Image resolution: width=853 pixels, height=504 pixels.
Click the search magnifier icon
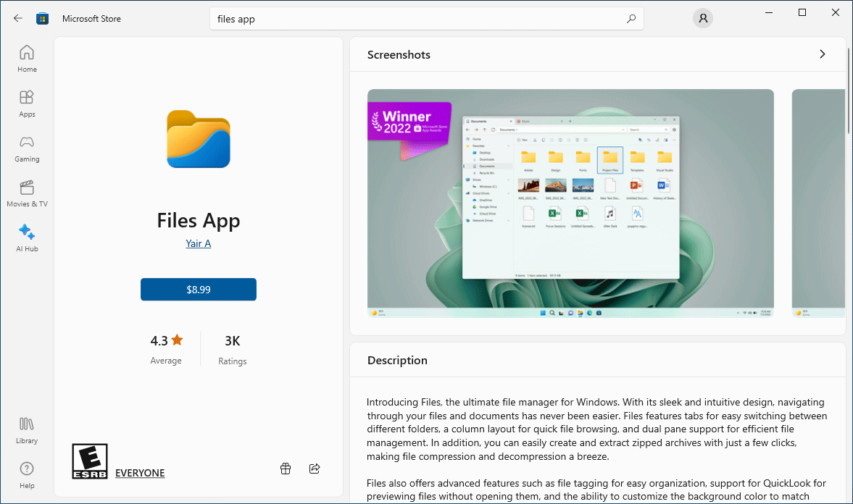[631, 19]
